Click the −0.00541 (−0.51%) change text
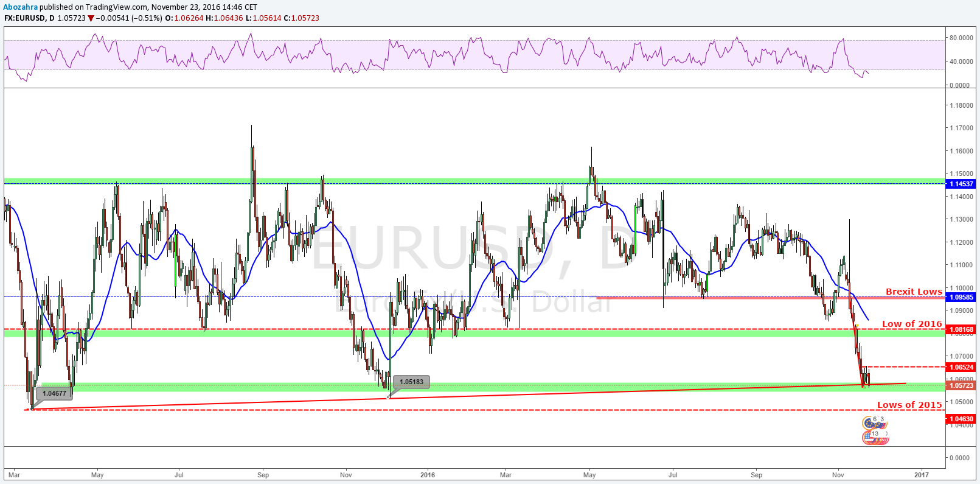This screenshot has width=980, height=484. pyautogui.click(x=129, y=18)
